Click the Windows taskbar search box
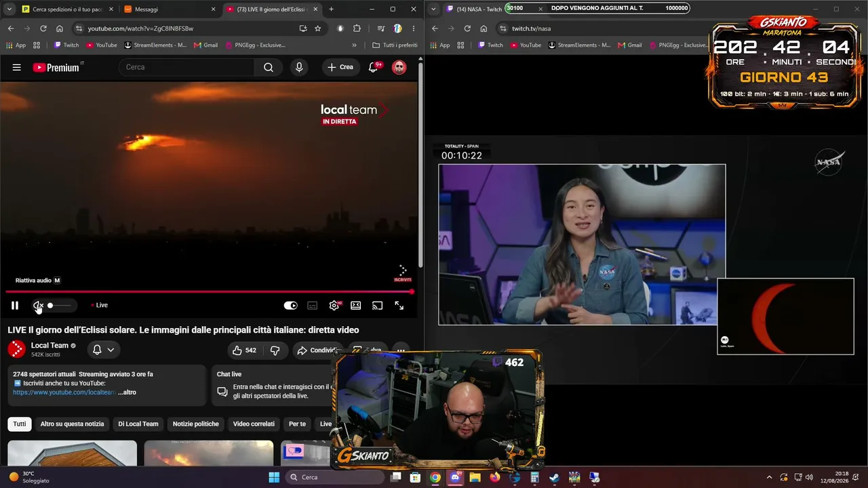Image resolution: width=868 pixels, height=488 pixels. pos(334,477)
